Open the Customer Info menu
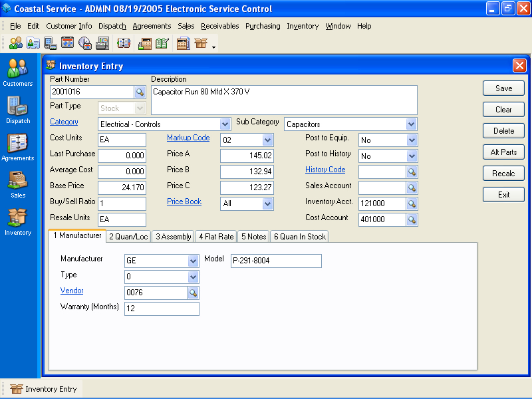This screenshot has height=399, width=532. (x=69, y=26)
